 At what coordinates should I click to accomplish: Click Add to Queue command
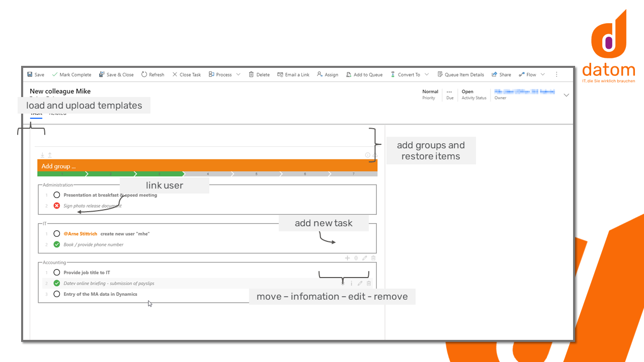(364, 74)
